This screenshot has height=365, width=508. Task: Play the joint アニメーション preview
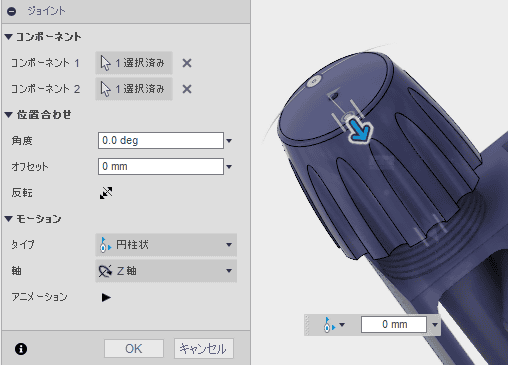(106, 297)
